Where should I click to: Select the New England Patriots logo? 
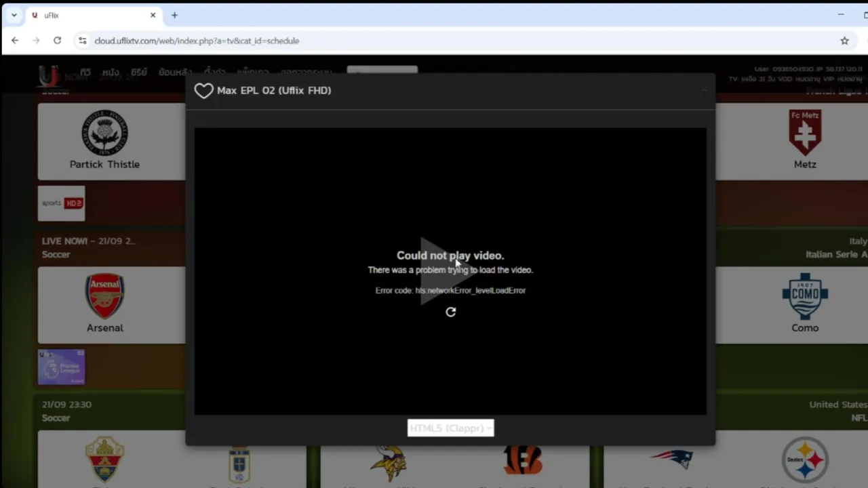[x=671, y=459]
